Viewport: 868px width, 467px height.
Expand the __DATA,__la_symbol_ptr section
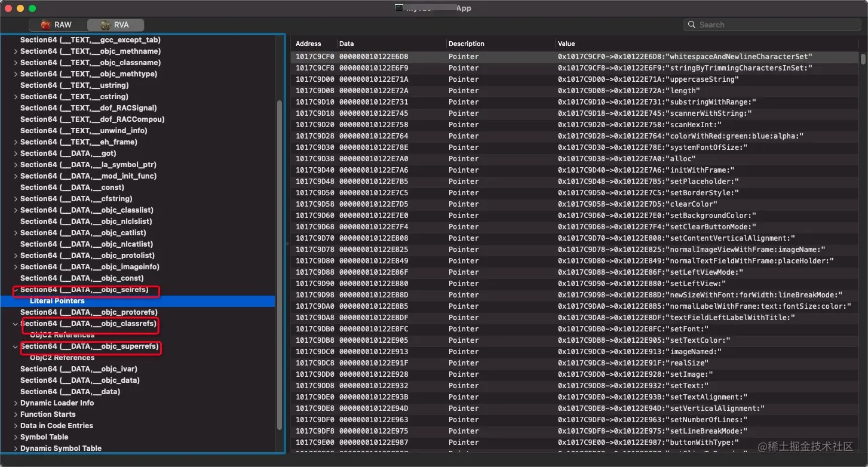click(x=16, y=165)
